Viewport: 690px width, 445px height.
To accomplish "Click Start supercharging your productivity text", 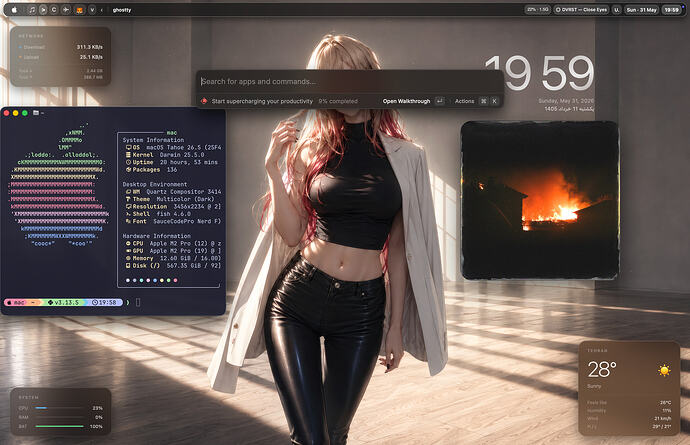I will [x=262, y=101].
